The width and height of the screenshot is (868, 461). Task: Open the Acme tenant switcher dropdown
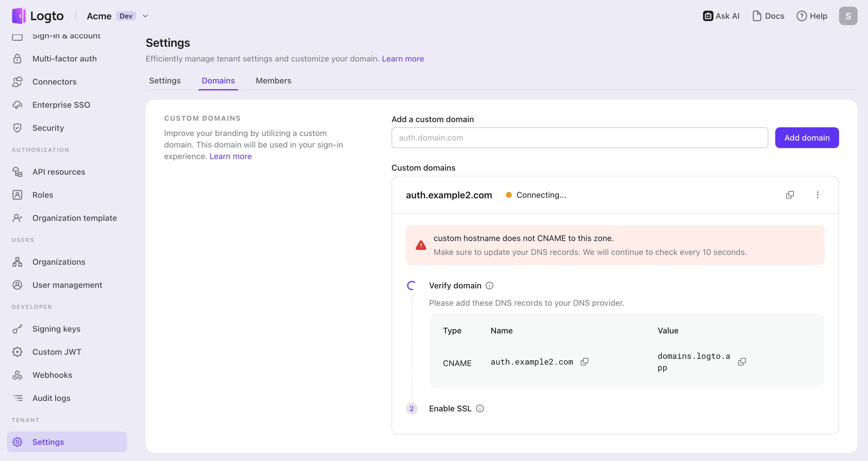145,16
